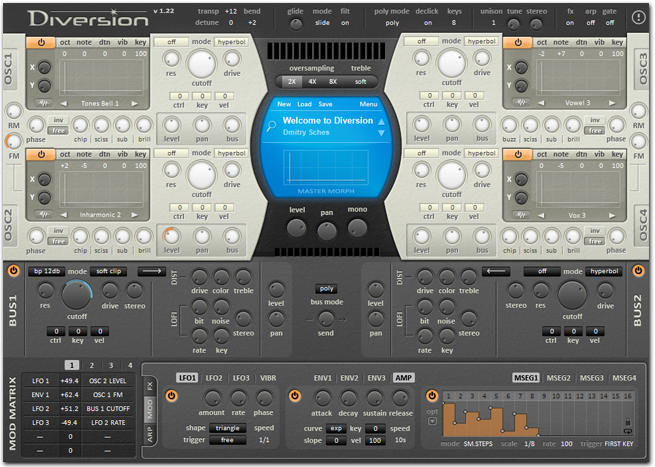This screenshot has width=655, height=467.
Task: Toggle the MSEG1 power button
Action: [x=432, y=396]
